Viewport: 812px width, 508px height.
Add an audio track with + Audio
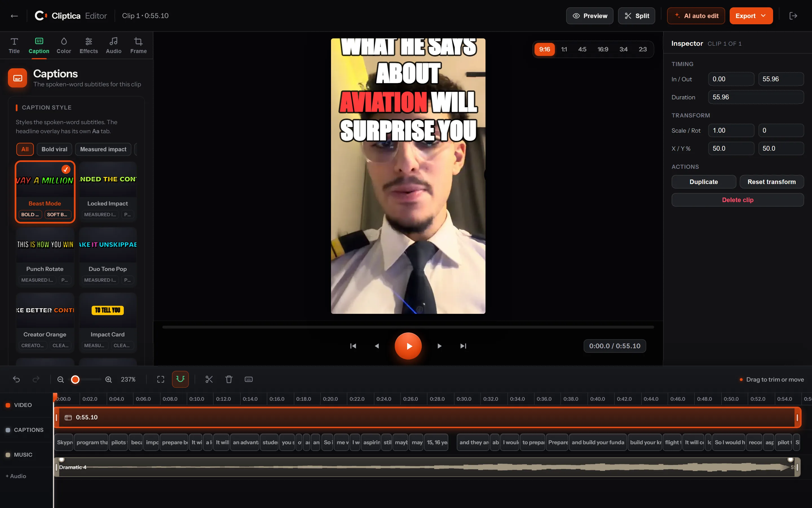pos(16,476)
